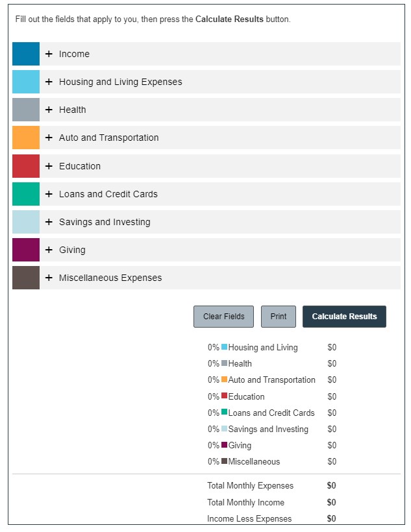Click the Savings and Investing legend square
411x532 pixels.
pyautogui.click(x=225, y=429)
